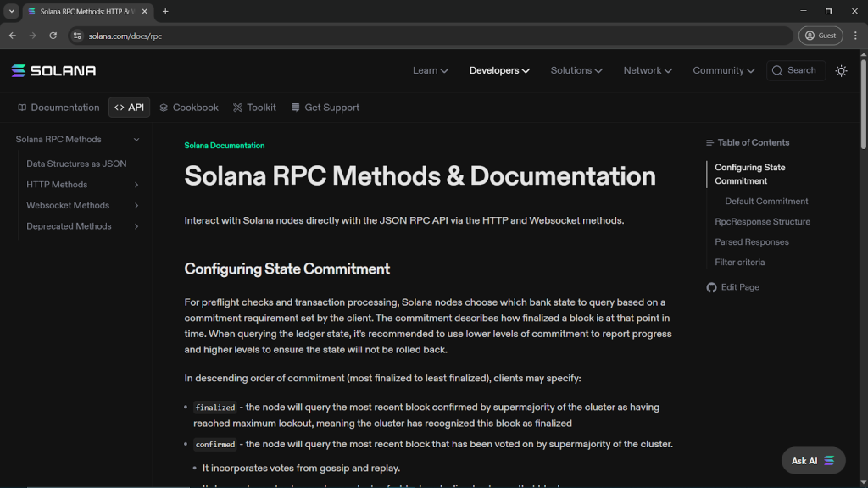Open Chrome three-dot menu
868x488 pixels.
(855, 36)
